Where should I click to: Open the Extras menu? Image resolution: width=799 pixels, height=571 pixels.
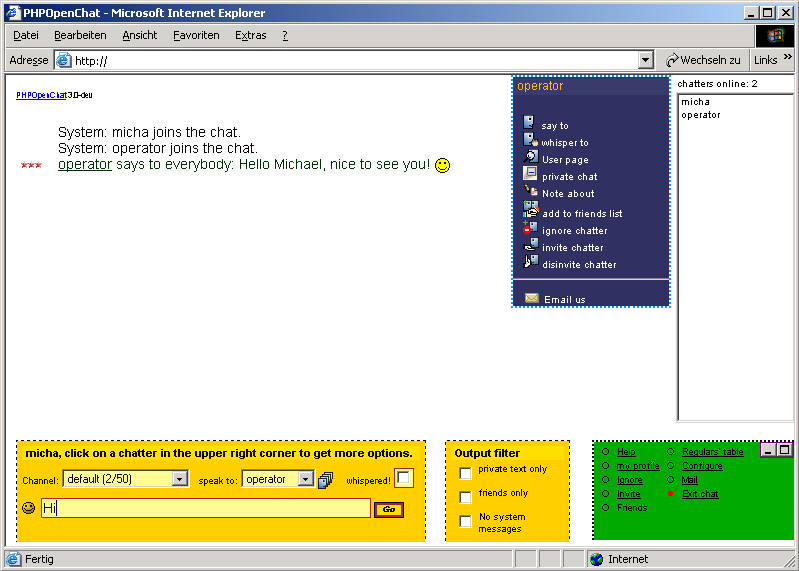(x=250, y=35)
